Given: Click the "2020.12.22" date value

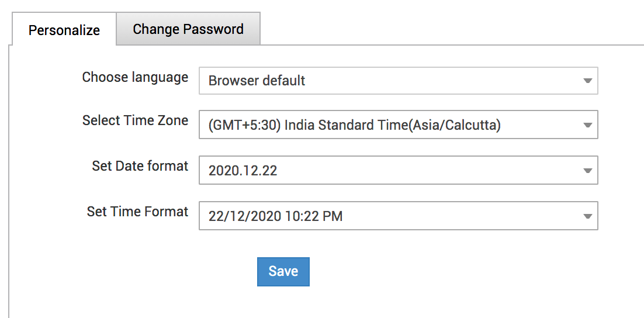Looking at the screenshot, I should pyautogui.click(x=243, y=171).
